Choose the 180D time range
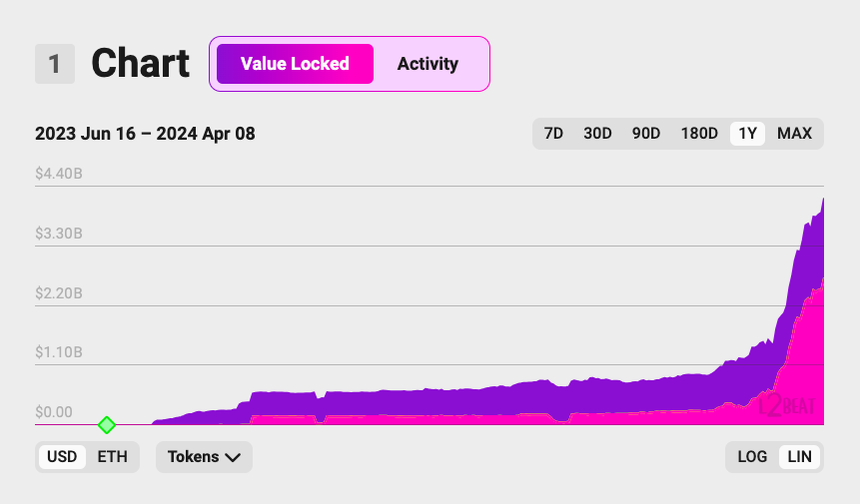The image size is (860, 504). 699,133
